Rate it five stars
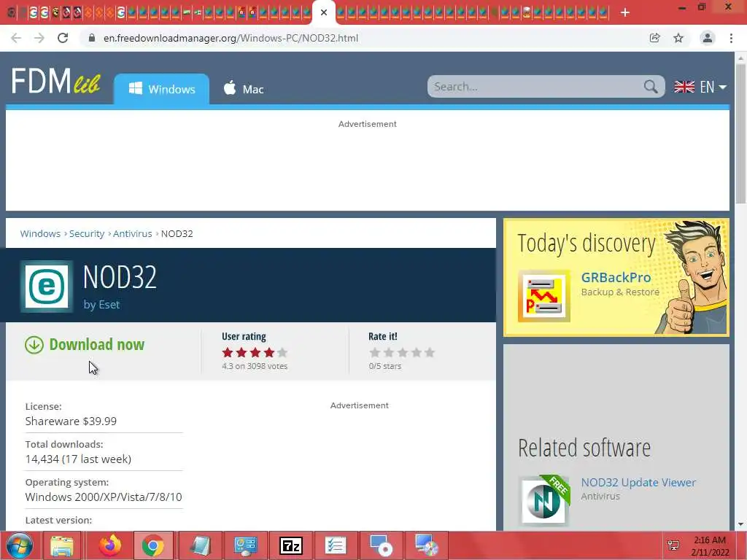 tap(430, 352)
